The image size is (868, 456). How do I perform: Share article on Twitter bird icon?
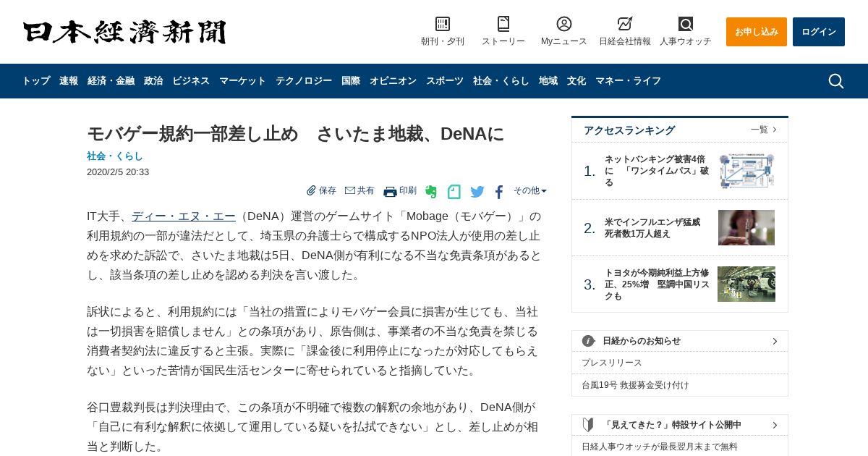477,192
